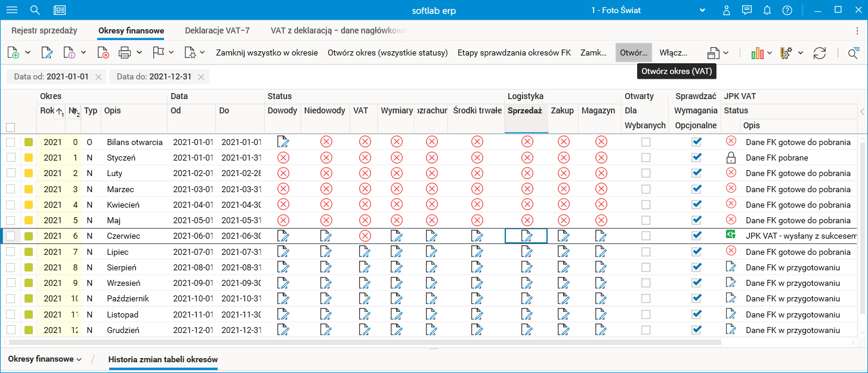Screen dimensions: 868x373
Task: Click Etapy sprawdzania okresów FK button
Action: pyautogui.click(x=514, y=53)
